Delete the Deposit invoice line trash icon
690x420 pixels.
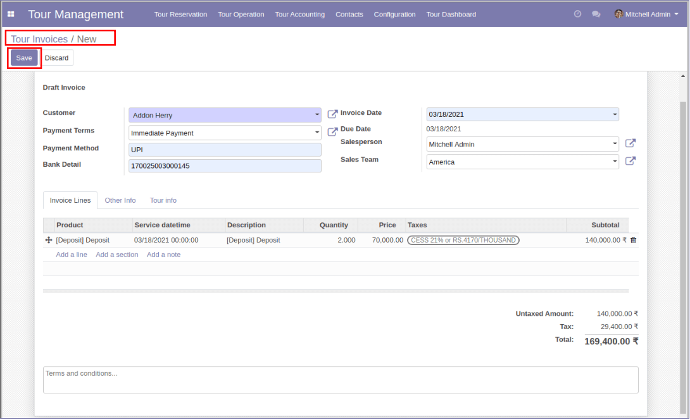[x=633, y=240]
